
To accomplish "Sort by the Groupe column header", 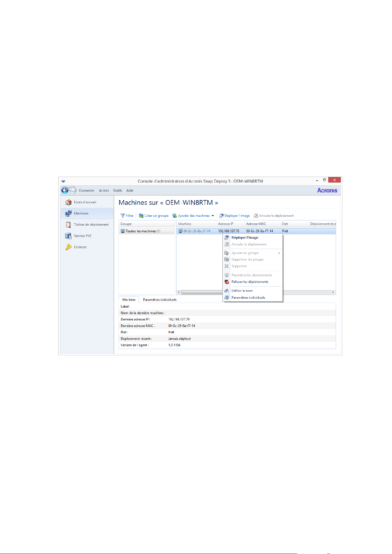I will 147,224.
